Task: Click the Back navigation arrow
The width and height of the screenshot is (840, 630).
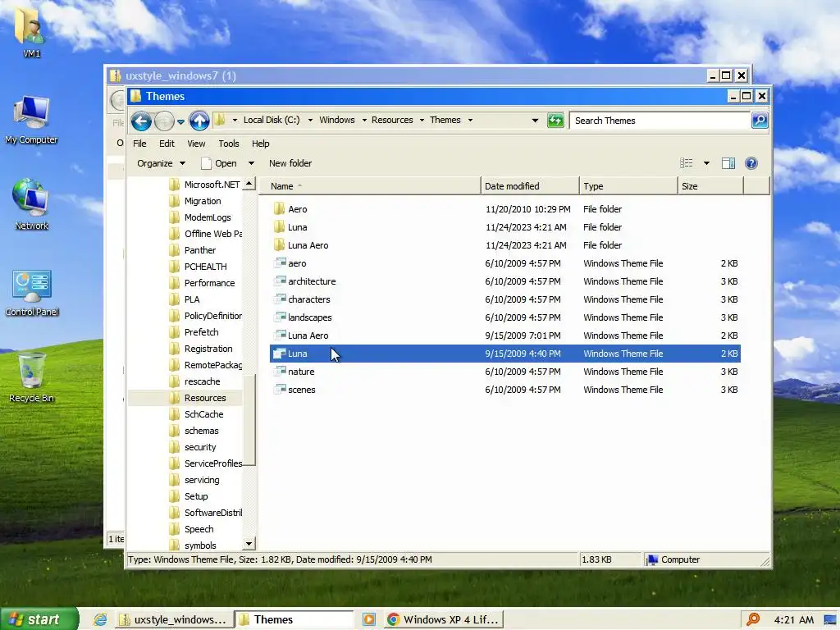Action: [141, 121]
